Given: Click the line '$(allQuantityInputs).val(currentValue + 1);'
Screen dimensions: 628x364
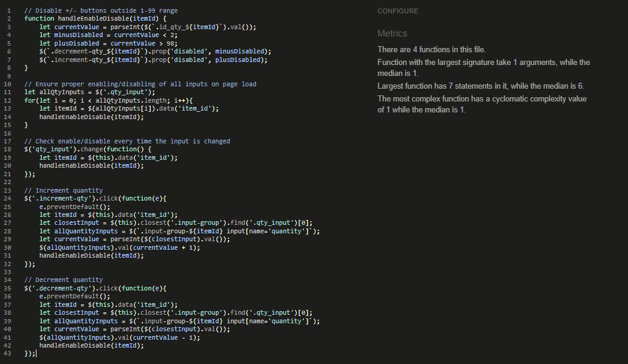Looking at the screenshot, I should pyautogui.click(x=120, y=247).
